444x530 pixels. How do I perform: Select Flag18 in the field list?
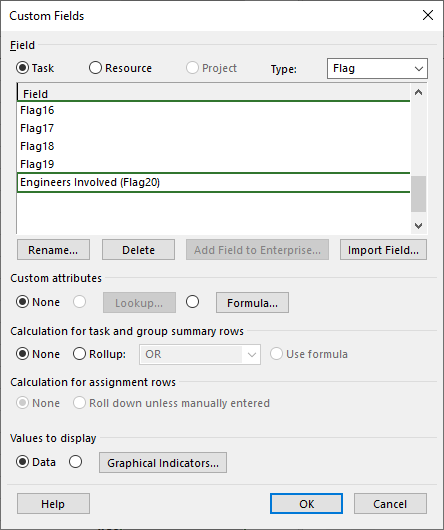pyautogui.click(x=213, y=146)
